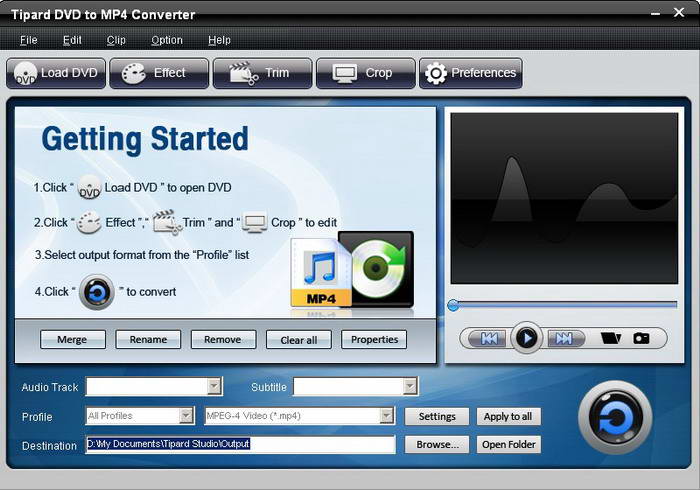Open the File menu
The width and height of the screenshot is (700, 490).
click(x=29, y=40)
